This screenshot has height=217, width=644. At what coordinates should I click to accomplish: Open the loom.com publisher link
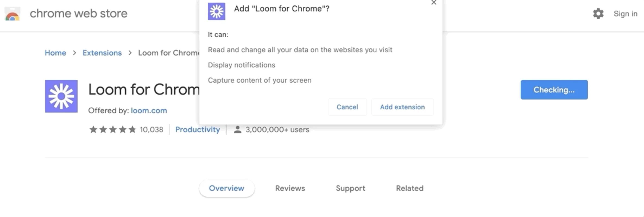(149, 110)
